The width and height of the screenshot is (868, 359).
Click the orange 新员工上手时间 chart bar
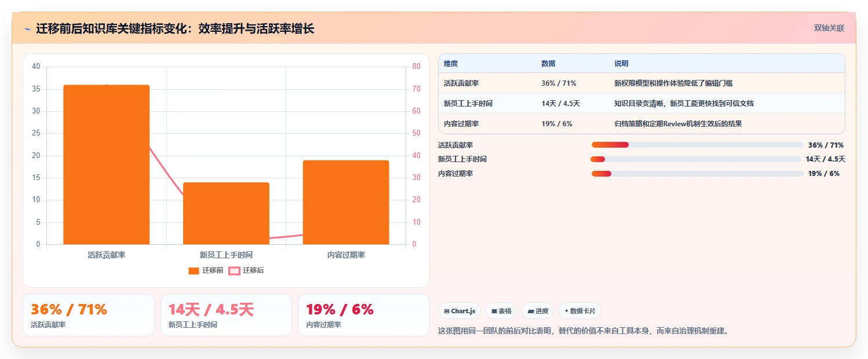(x=226, y=213)
